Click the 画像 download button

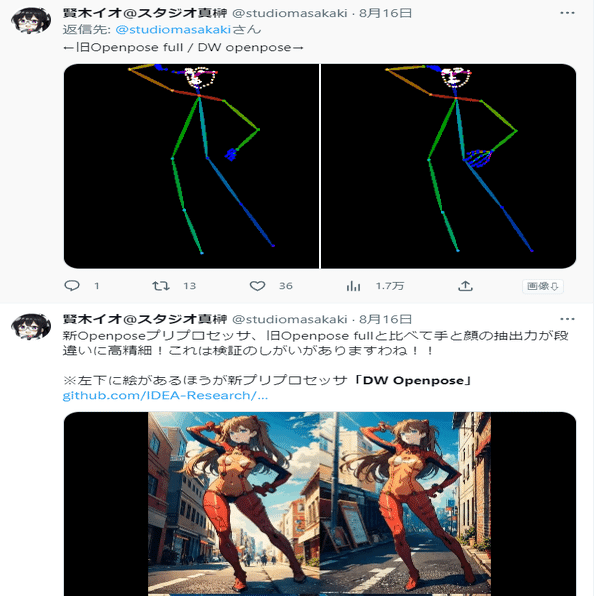pyautogui.click(x=543, y=286)
